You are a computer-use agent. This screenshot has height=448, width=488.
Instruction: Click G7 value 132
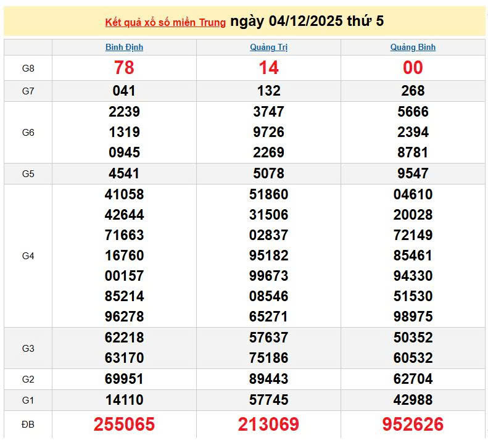click(268, 91)
